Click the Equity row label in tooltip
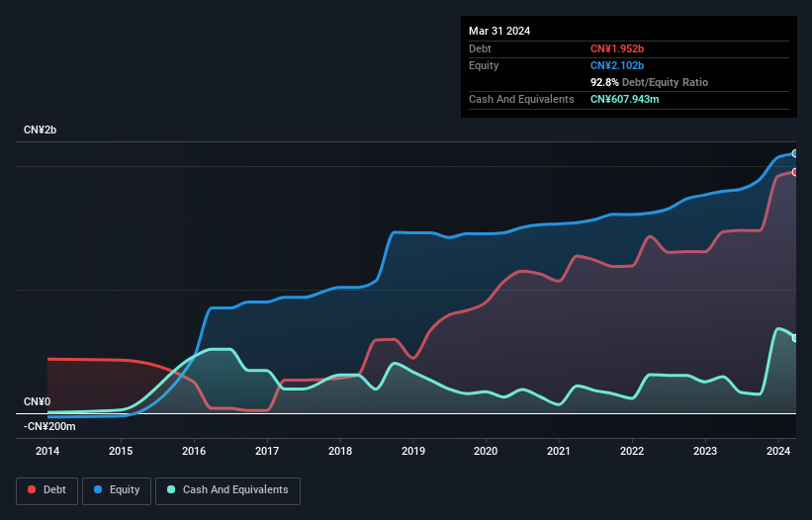The width and height of the screenshot is (812, 520). coord(484,65)
